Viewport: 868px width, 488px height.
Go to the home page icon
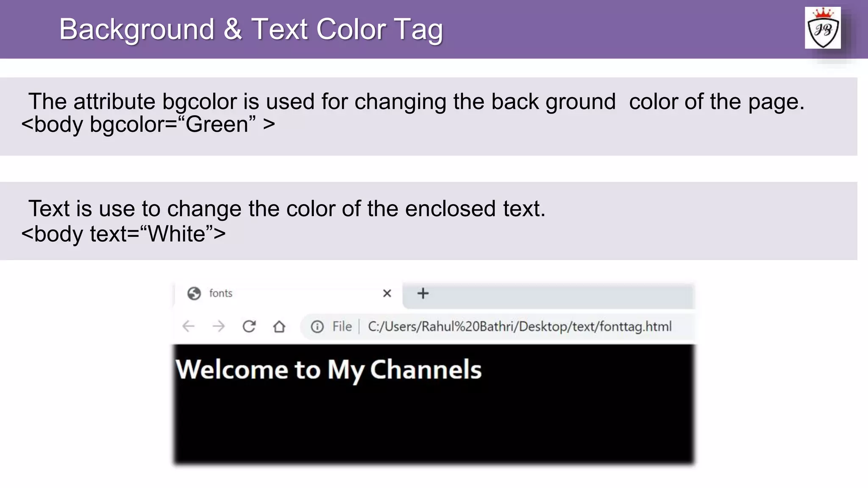(279, 327)
